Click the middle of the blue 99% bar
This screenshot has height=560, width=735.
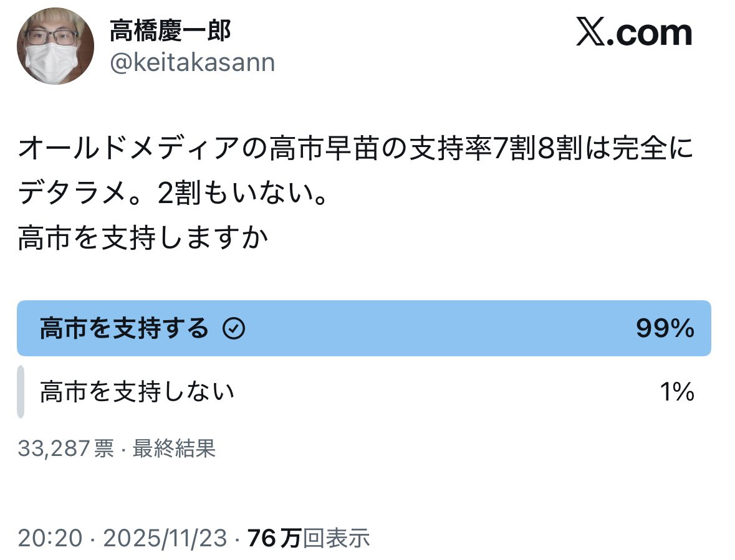point(363,328)
